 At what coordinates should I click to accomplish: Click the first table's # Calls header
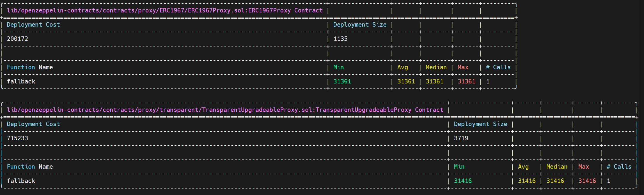(498, 67)
